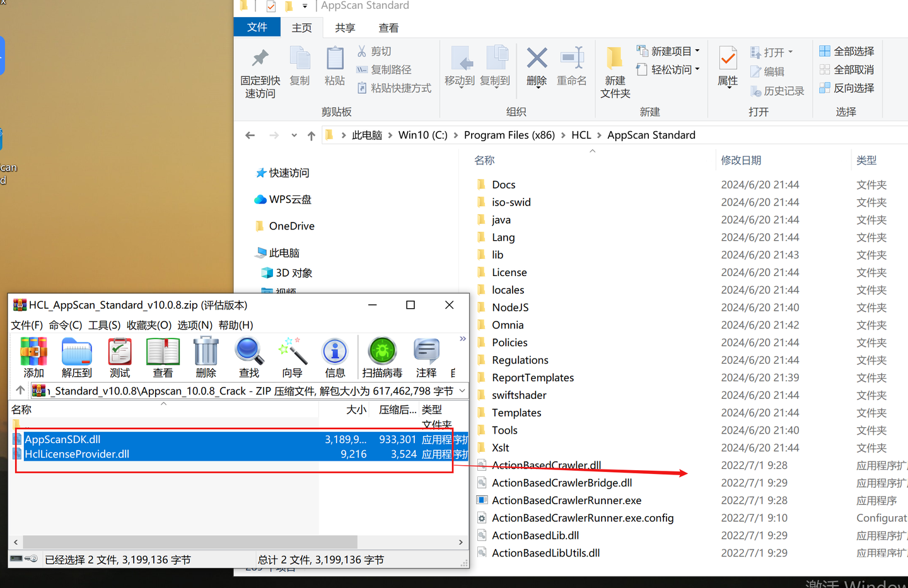Expand WinRAR toolbar overflow chevron
Screen dimensions: 908x588
coord(463,339)
